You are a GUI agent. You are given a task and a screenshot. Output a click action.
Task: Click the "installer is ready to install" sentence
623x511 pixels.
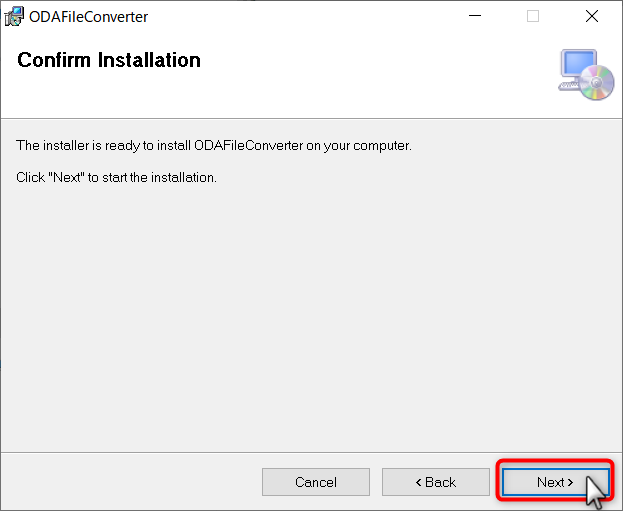214,146
